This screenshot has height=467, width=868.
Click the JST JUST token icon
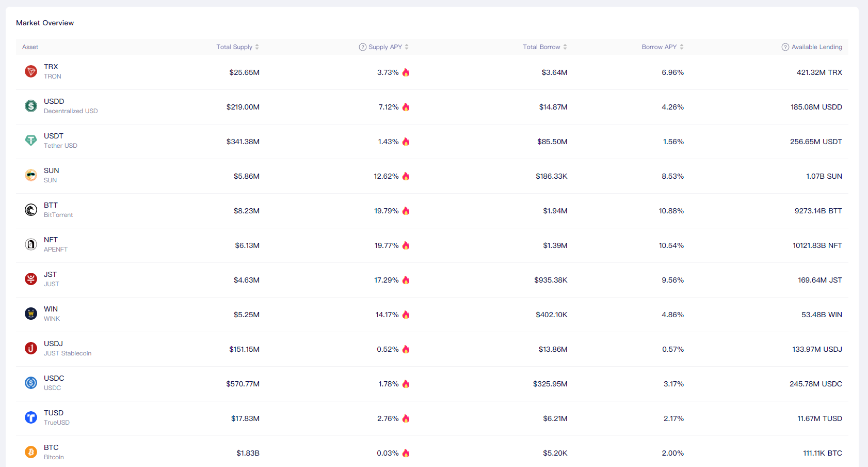click(31, 279)
